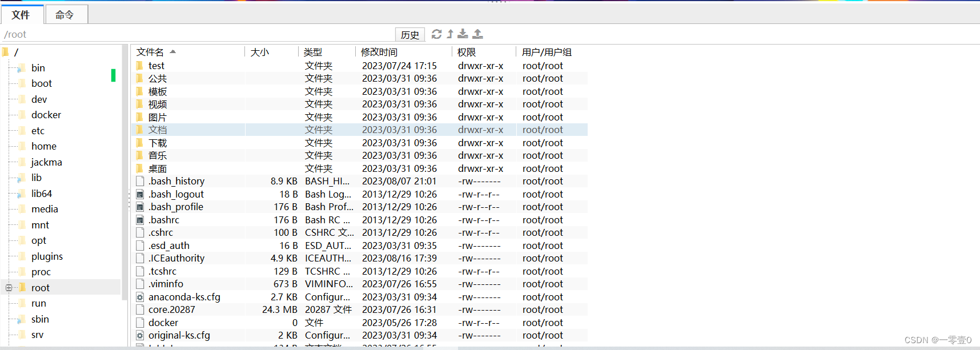Click the test folder icon in file list

coord(140,66)
